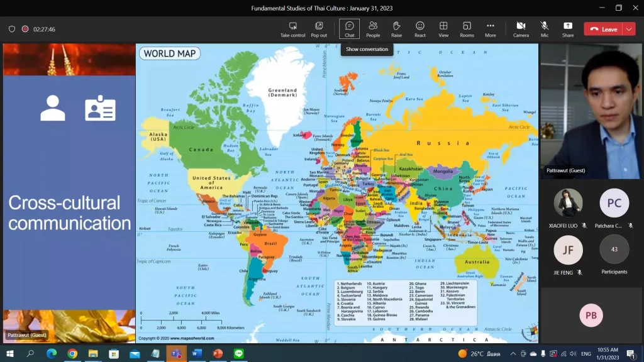Raise your hand in the meeting
The width and height of the screenshot is (644, 362).
(x=396, y=28)
